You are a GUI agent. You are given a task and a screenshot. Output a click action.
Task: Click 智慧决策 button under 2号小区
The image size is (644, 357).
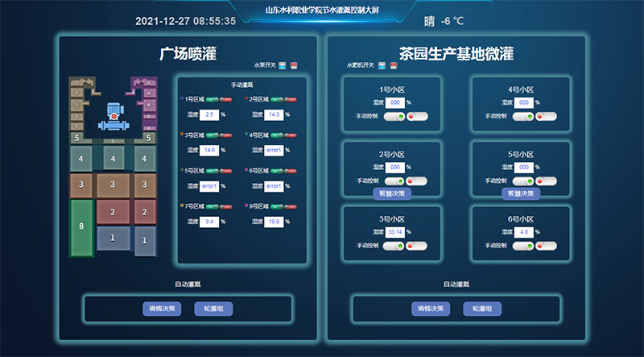point(392,193)
